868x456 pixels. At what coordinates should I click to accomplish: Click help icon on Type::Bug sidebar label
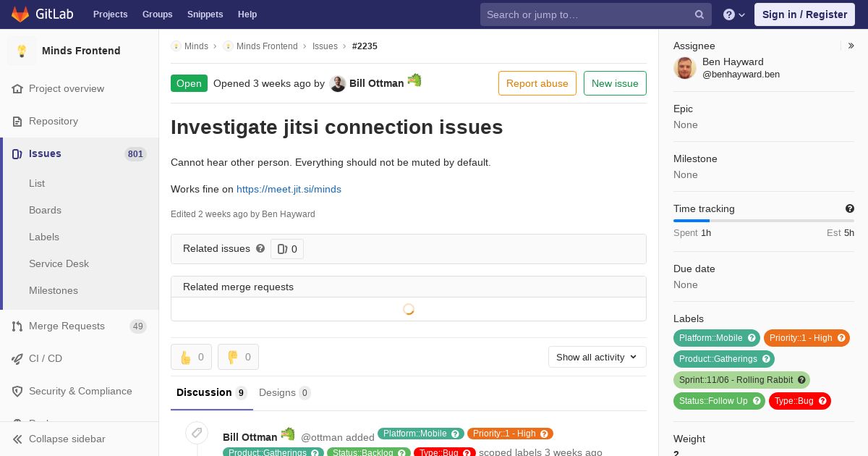tap(822, 401)
